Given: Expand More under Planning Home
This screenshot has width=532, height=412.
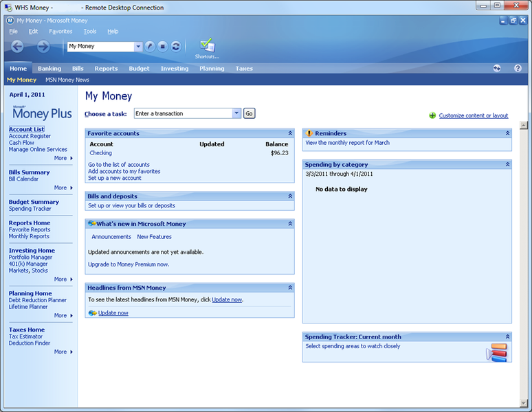Looking at the screenshot, I should [x=63, y=315].
